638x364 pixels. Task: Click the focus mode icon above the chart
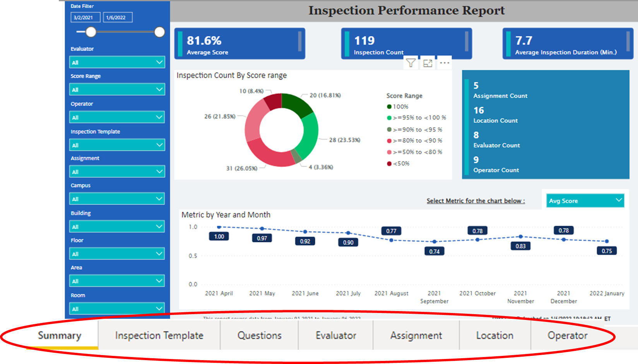(x=428, y=62)
